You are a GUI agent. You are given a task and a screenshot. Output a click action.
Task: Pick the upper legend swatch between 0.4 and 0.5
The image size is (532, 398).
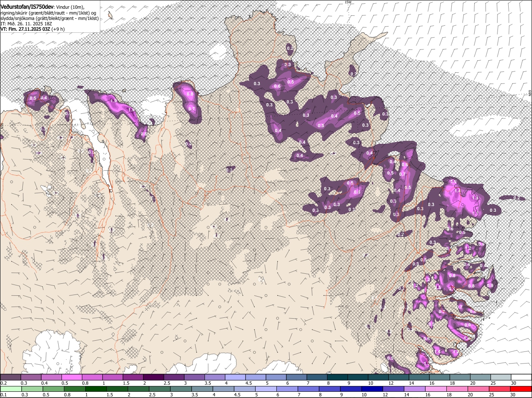(51, 377)
